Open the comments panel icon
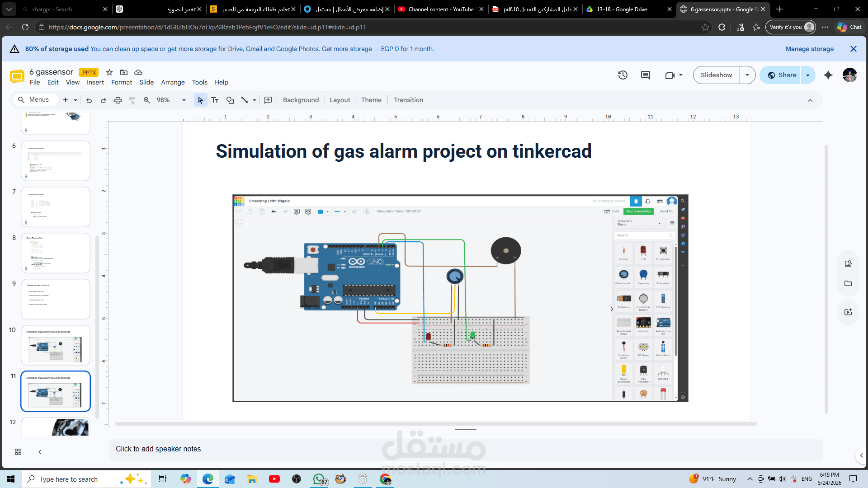868x488 pixels. (x=646, y=75)
